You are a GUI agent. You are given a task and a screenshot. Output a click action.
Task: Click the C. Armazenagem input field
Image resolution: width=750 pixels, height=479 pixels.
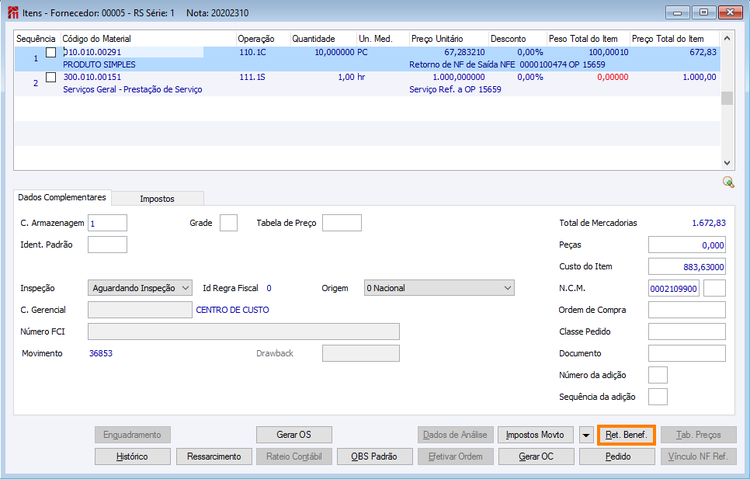[108, 223]
